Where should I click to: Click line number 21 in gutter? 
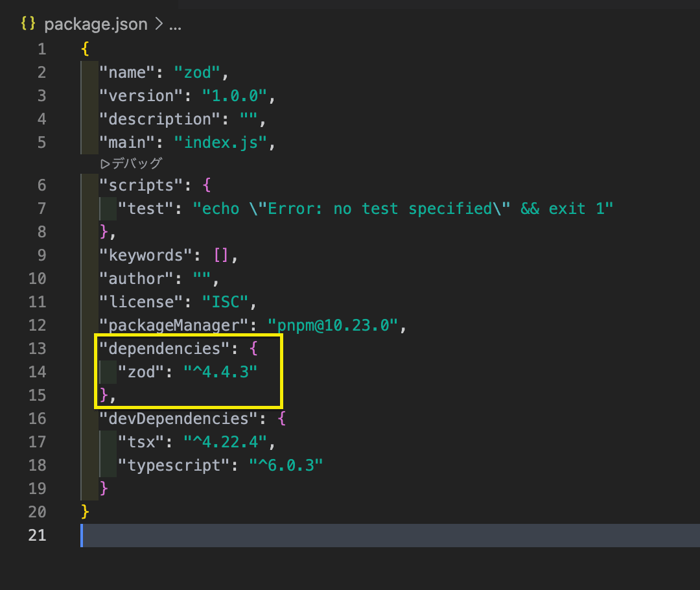tap(38, 536)
